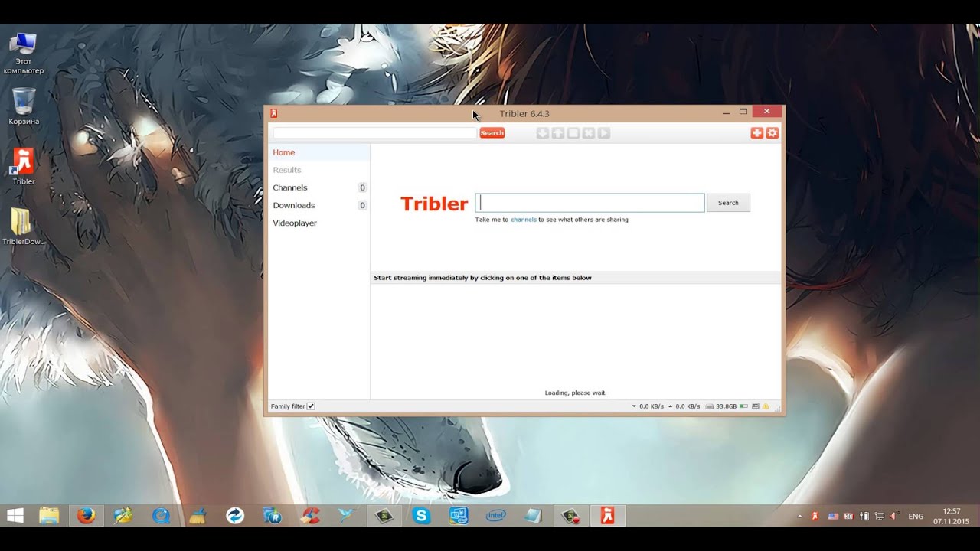Click the stop square toolbar icon

(573, 133)
